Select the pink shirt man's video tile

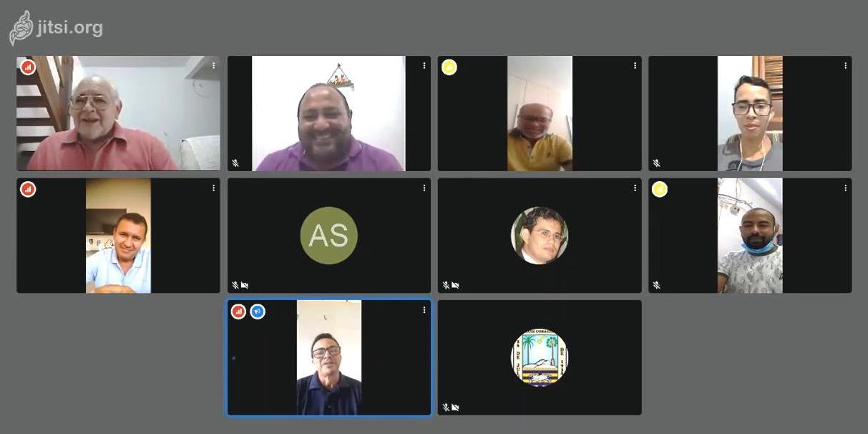tap(118, 113)
